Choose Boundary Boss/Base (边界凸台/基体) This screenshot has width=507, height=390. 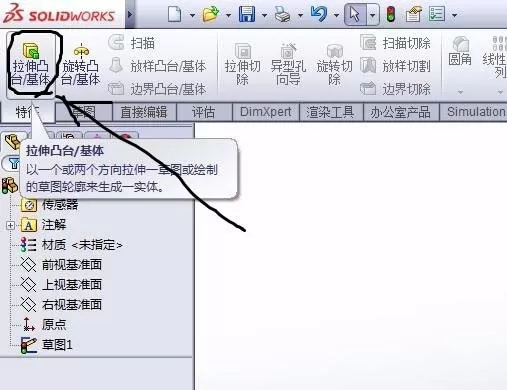click(157, 89)
